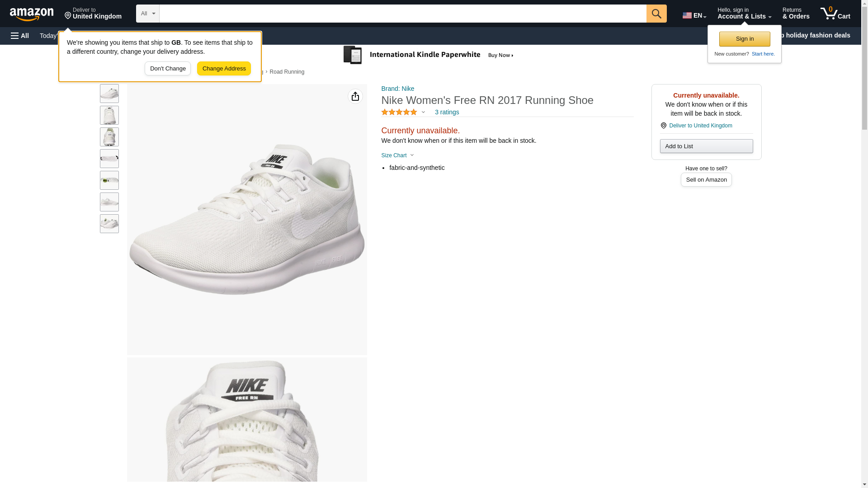Open Returns & Orders

coord(796,14)
